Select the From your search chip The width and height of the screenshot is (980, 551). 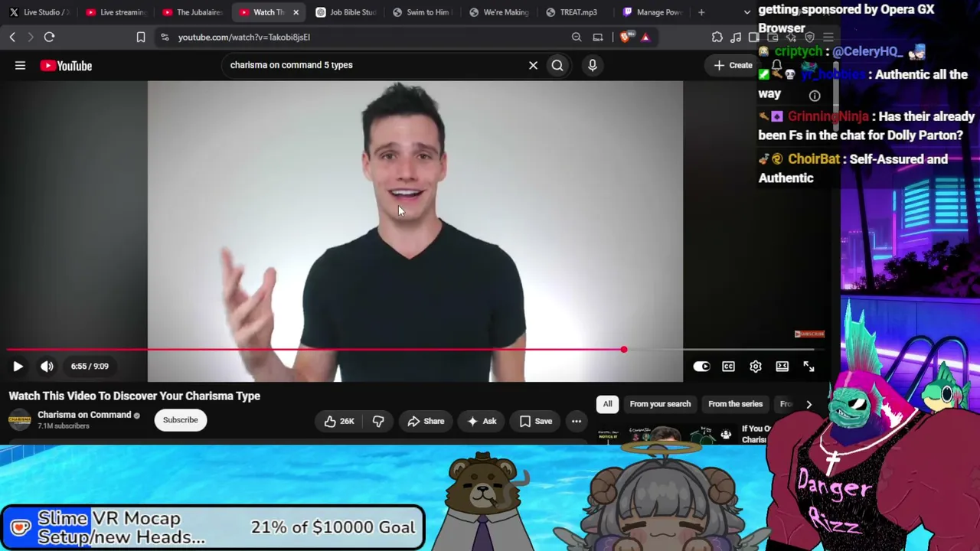(660, 404)
